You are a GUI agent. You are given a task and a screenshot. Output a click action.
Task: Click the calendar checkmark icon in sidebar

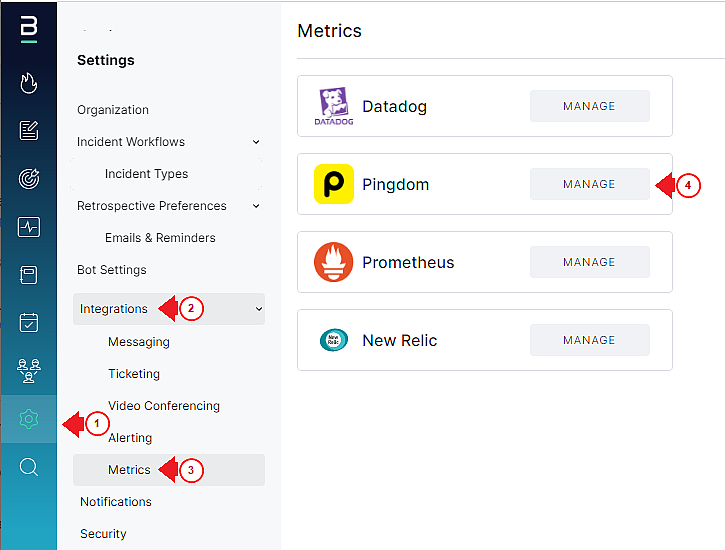coord(29,323)
